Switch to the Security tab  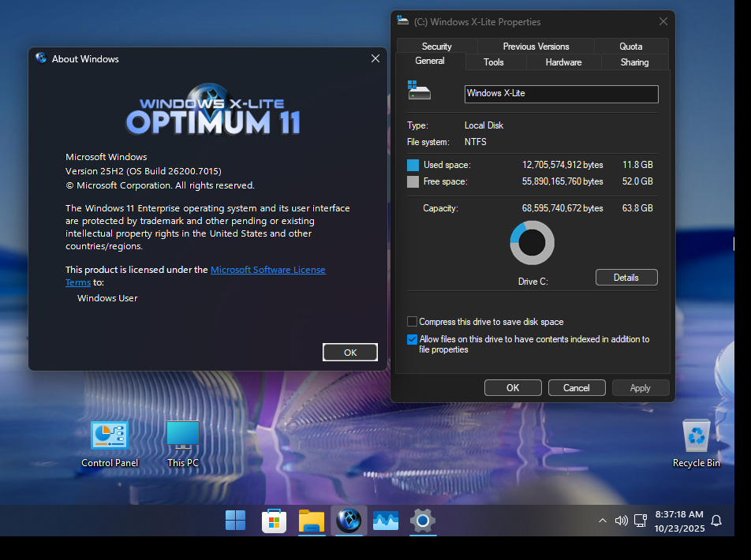click(437, 47)
